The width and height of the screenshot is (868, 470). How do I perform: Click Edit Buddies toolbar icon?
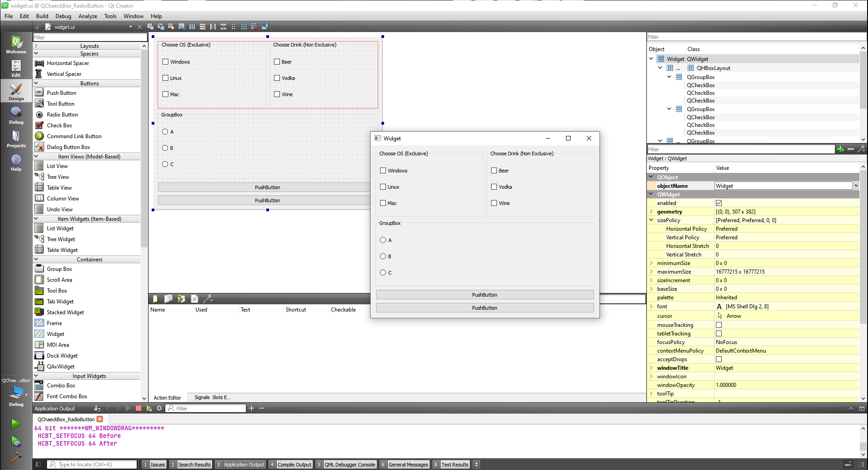[171, 27]
